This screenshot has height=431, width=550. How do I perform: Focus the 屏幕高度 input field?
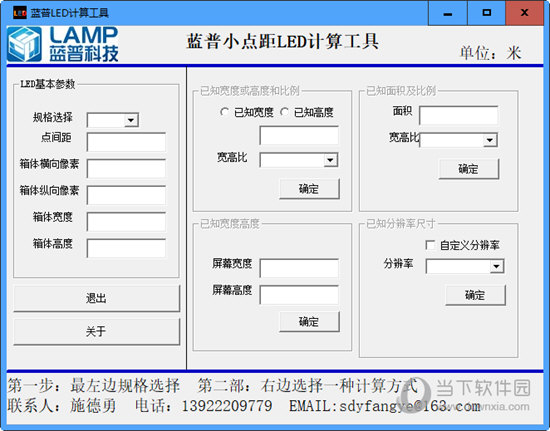(299, 295)
